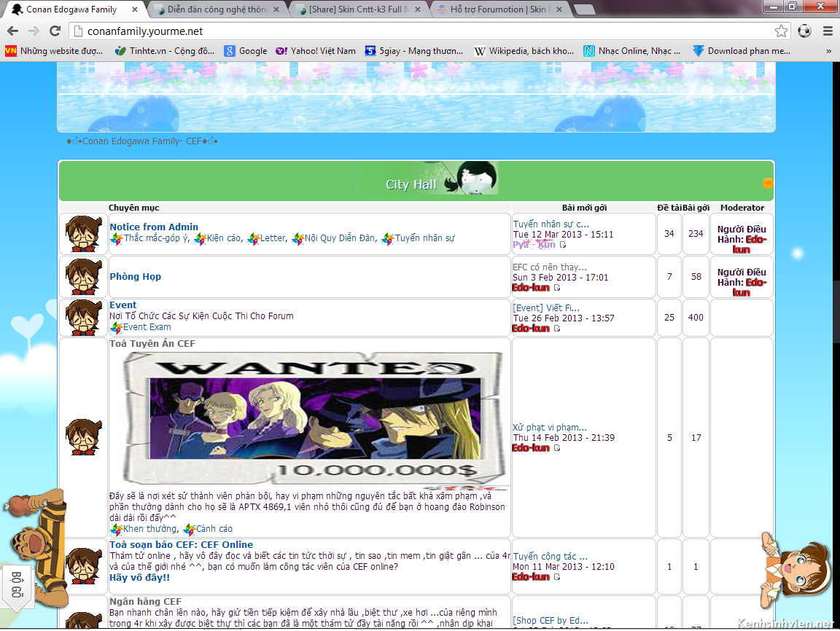Click Conan avatar icon beside Event

pyautogui.click(x=84, y=318)
